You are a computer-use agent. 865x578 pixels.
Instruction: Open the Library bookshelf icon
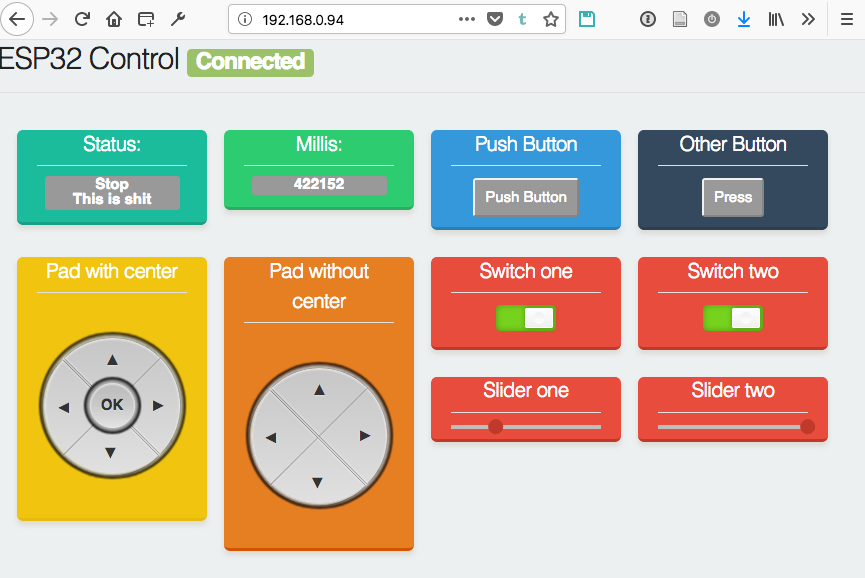click(776, 19)
